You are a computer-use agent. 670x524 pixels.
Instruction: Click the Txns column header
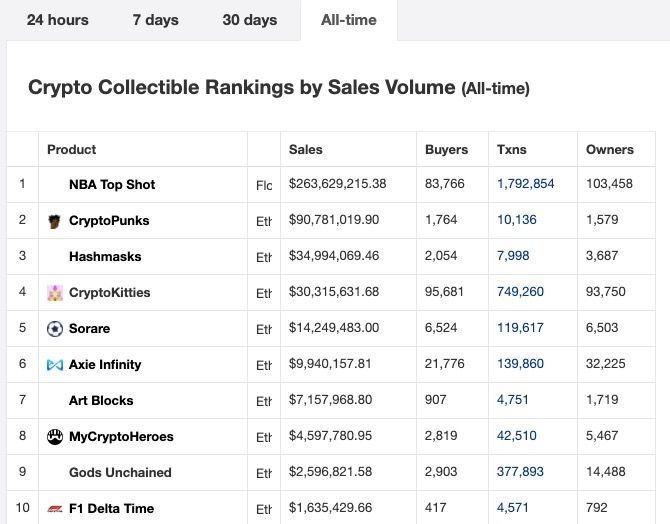[x=511, y=150]
